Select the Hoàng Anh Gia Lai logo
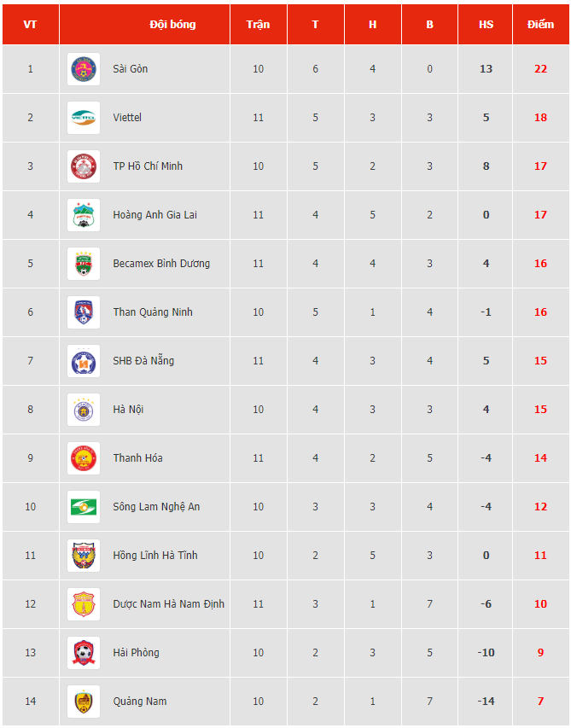Screen dimensions: 571x728 click(x=84, y=215)
